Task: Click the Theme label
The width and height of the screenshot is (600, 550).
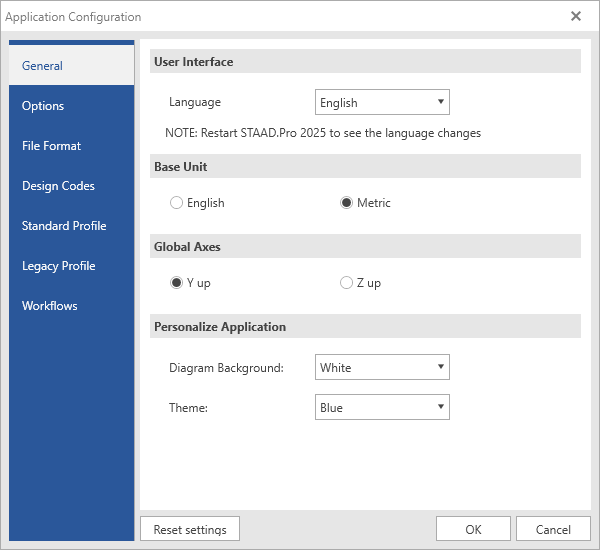Action: coord(188,408)
